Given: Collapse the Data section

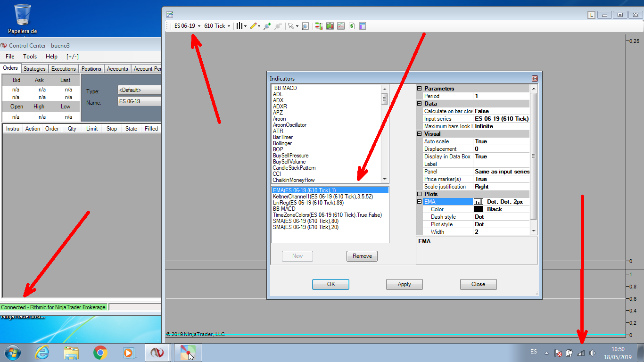Looking at the screenshot, I should click(420, 104).
